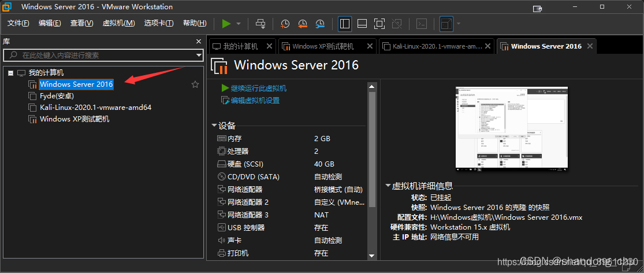This screenshot has width=644, height=273.
Task: Click the 硬盘 (SCSI) device row
Action: (291, 164)
